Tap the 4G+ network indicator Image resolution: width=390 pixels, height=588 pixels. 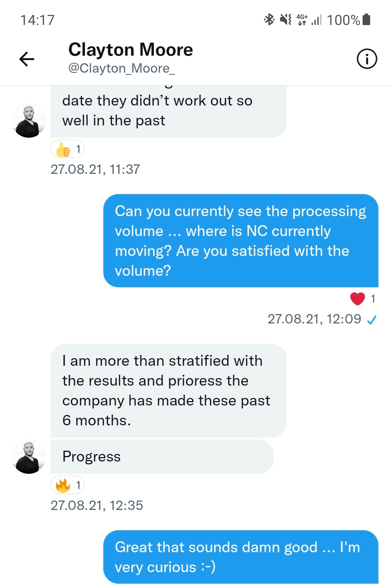(x=303, y=20)
